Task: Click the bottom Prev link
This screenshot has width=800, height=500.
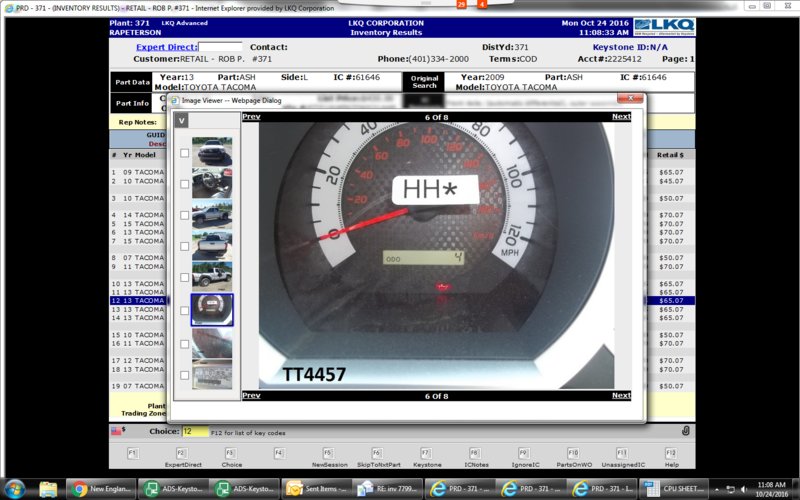Action: pos(251,395)
